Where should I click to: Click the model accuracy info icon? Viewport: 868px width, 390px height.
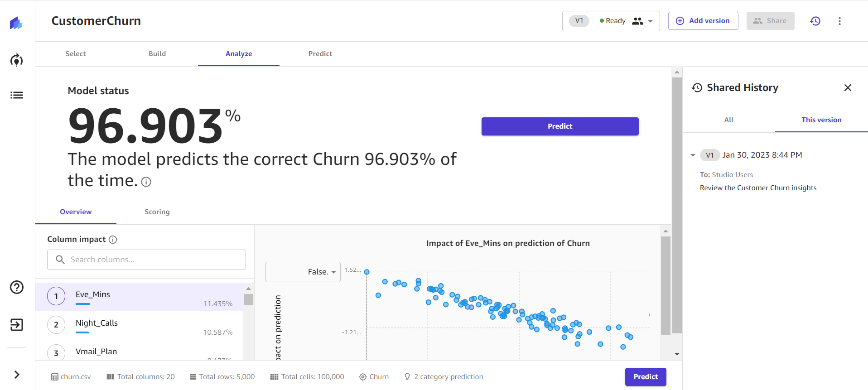146,182
